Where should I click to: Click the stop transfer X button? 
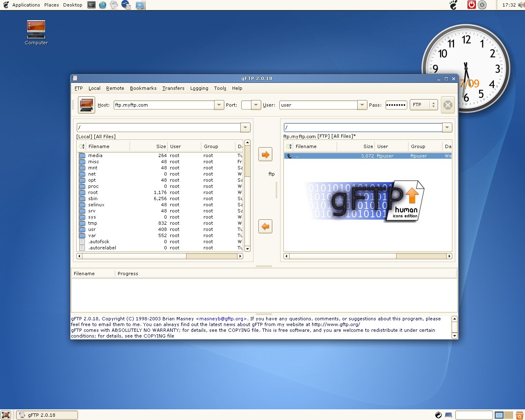pyautogui.click(x=448, y=105)
